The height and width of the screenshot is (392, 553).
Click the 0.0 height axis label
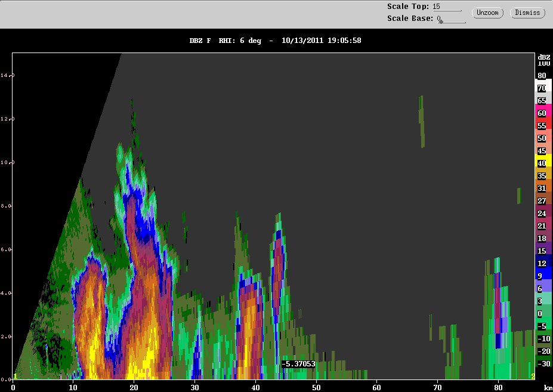coord(7,380)
